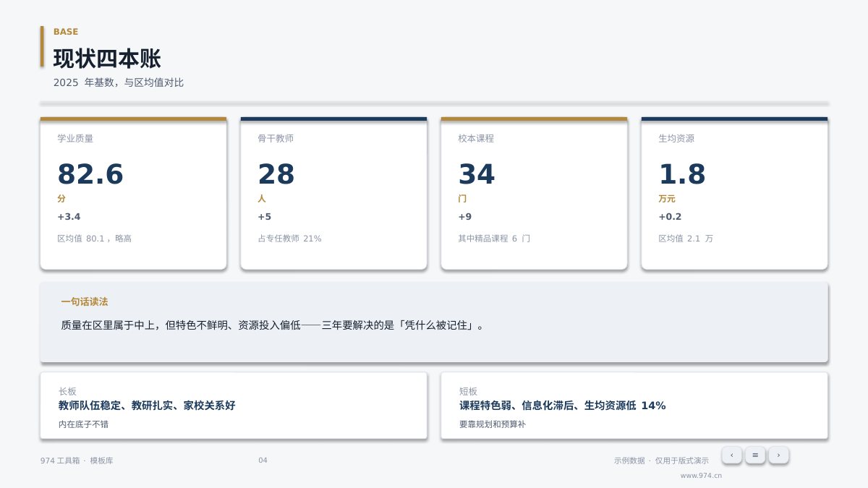Select the text 其中精品课程 6 门
Screen dimensions: 868x488
pyautogui.click(x=494, y=239)
